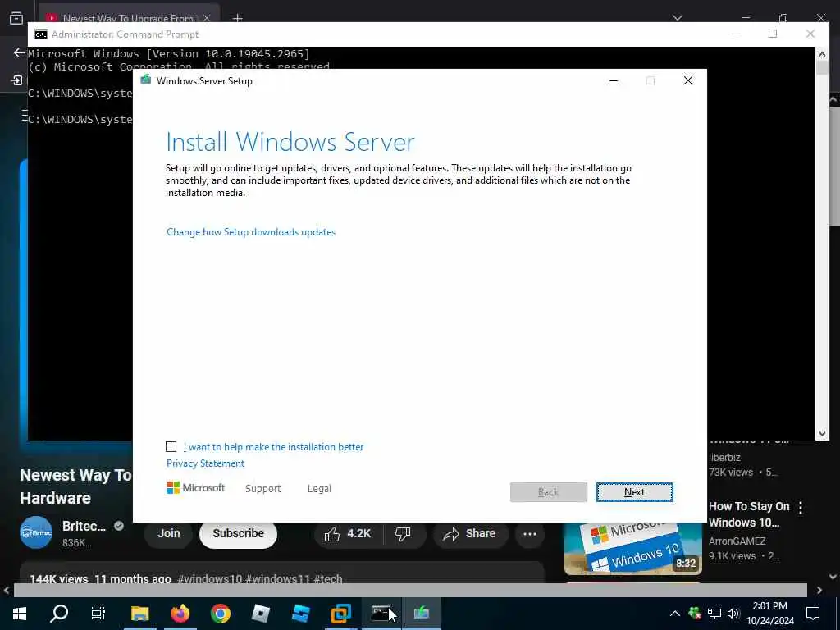Click the taskbar clock showing 2:01 PM
The image size is (840, 630).
769,614
